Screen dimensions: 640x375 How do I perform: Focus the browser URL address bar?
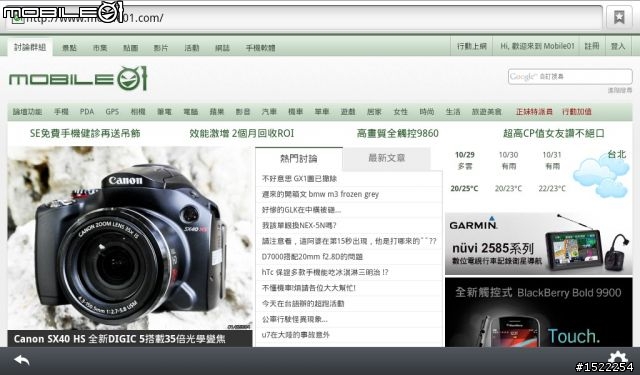[x=304, y=18]
